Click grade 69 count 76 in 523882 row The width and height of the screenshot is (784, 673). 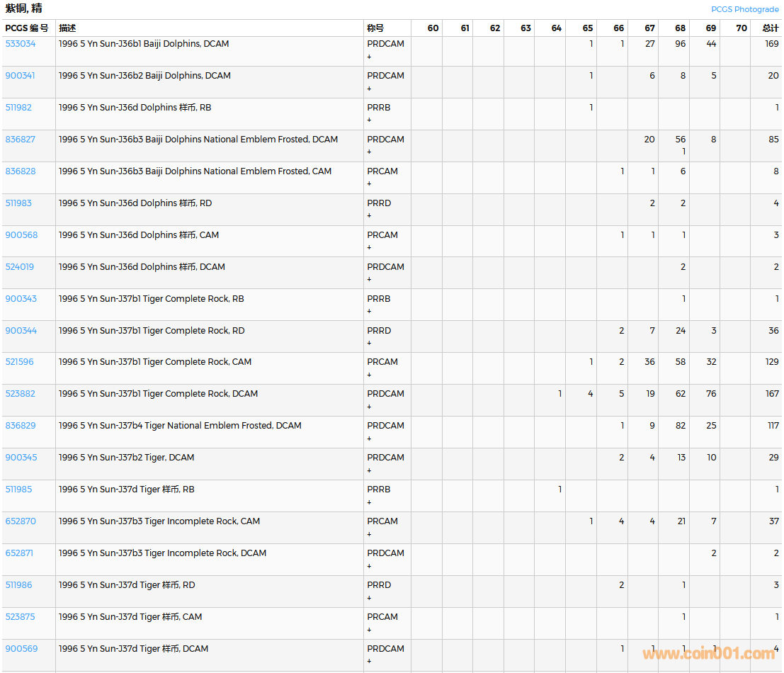tap(710, 394)
